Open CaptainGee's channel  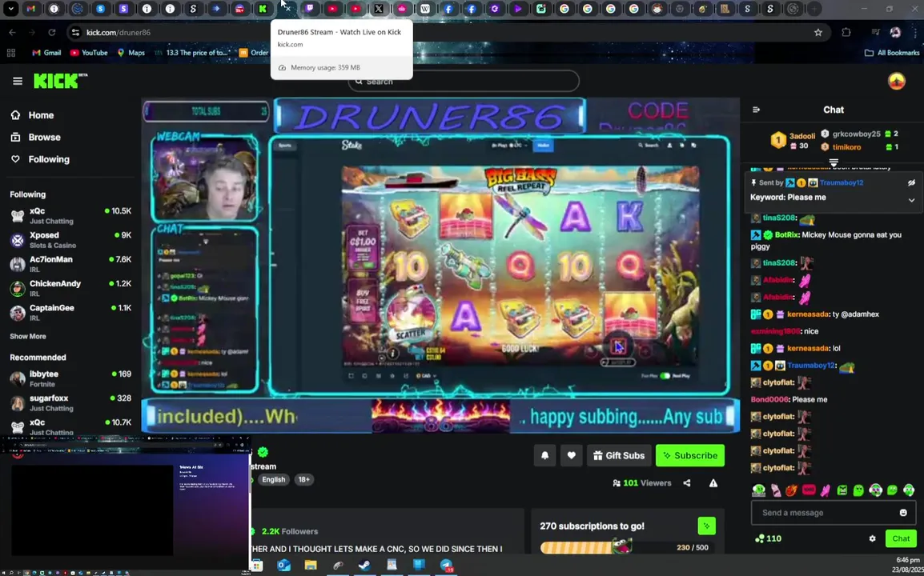[70, 312]
